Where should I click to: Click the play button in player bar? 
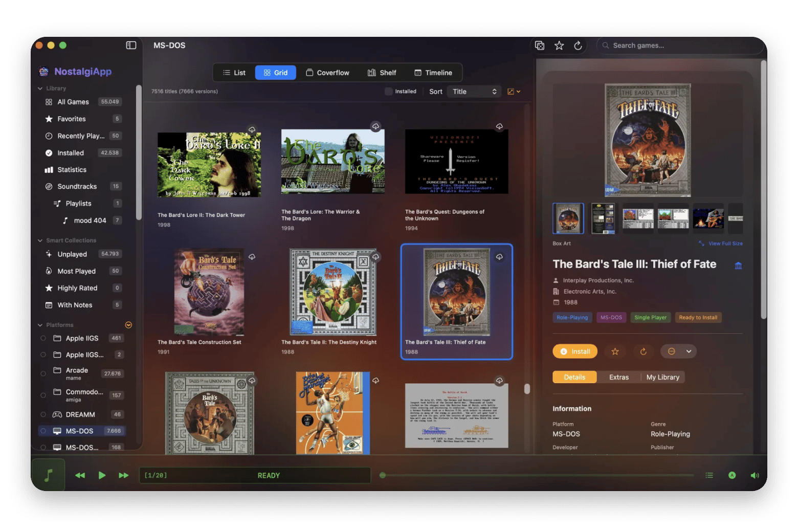tap(102, 475)
